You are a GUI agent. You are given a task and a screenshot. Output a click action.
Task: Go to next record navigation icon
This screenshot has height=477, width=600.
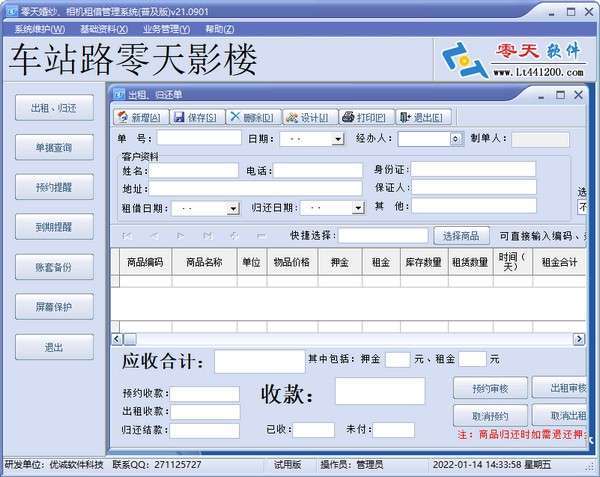[181, 236]
